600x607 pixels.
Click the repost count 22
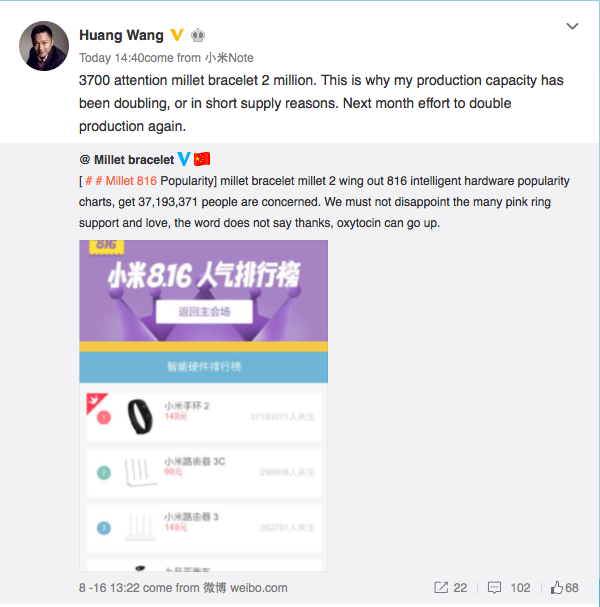pyautogui.click(x=460, y=588)
